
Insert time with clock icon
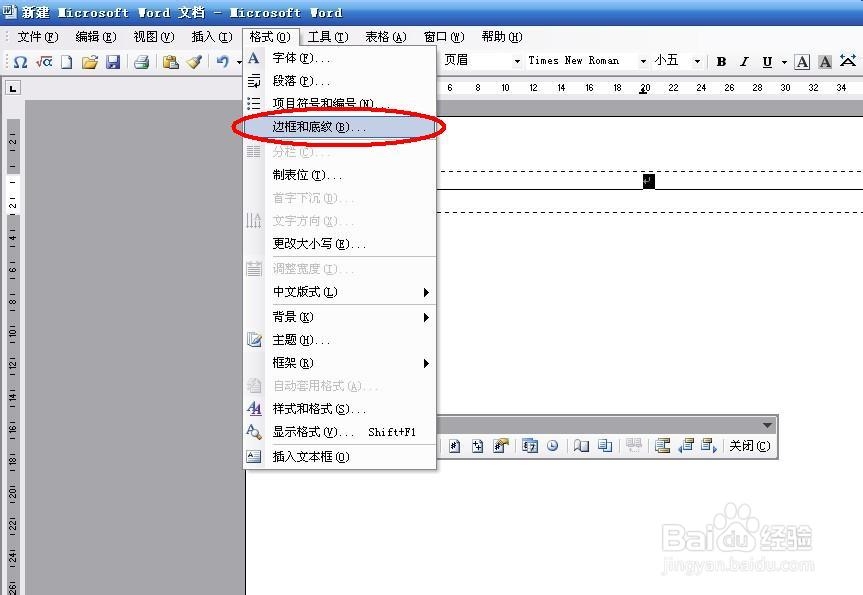tap(553, 446)
